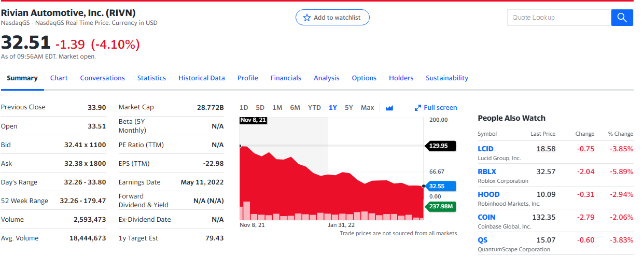Click the Earnings Date May 11, 2022

click(x=202, y=182)
